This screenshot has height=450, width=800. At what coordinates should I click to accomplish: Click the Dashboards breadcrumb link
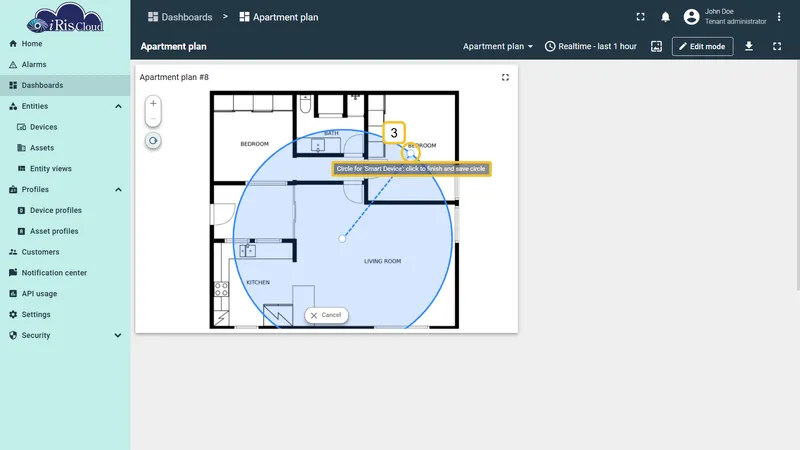point(180,17)
